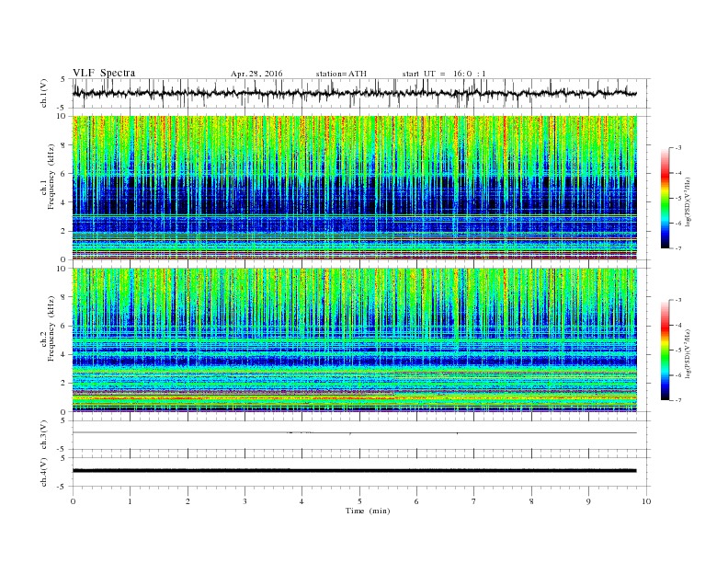Click inside the ch.2 spectrogram panel
Viewport: 728px width, 563px height.
pyautogui.click(x=354, y=340)
